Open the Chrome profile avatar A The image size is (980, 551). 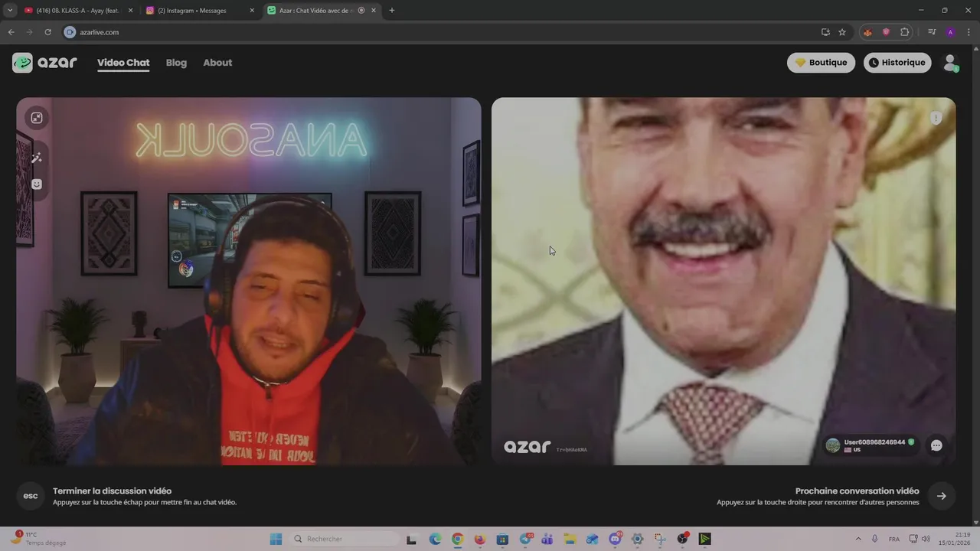[x=950, y=32]
